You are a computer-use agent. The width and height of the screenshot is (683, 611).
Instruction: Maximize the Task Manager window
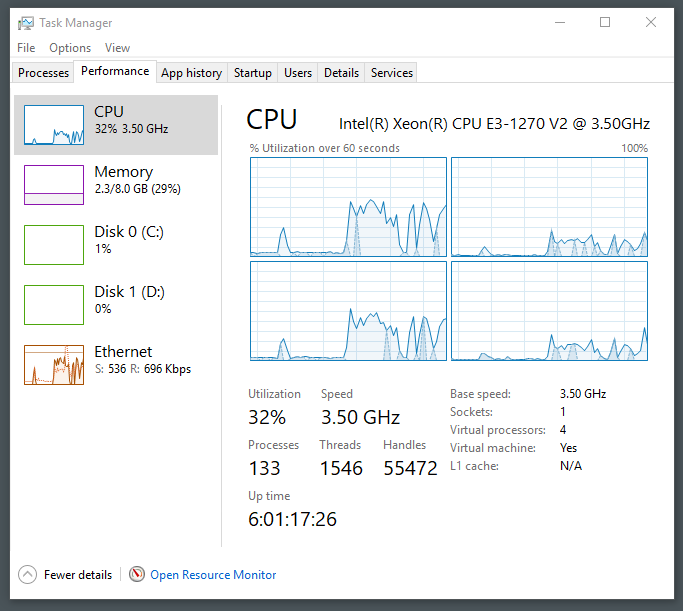(605, 22)
